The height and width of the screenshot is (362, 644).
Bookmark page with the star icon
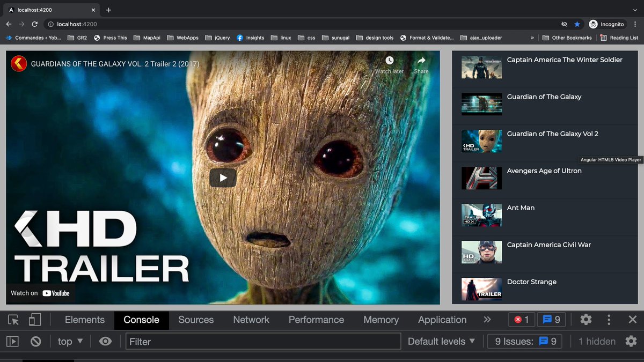pos(577,24)
